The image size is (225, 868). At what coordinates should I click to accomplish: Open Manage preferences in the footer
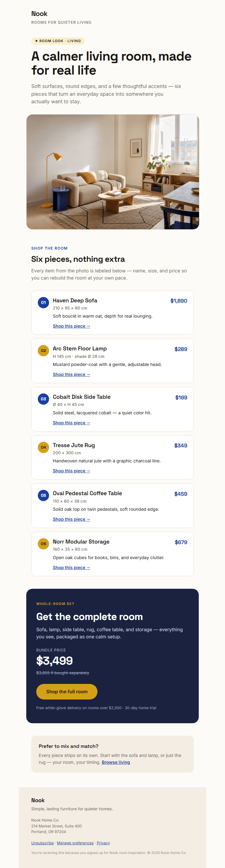[75, 843]
